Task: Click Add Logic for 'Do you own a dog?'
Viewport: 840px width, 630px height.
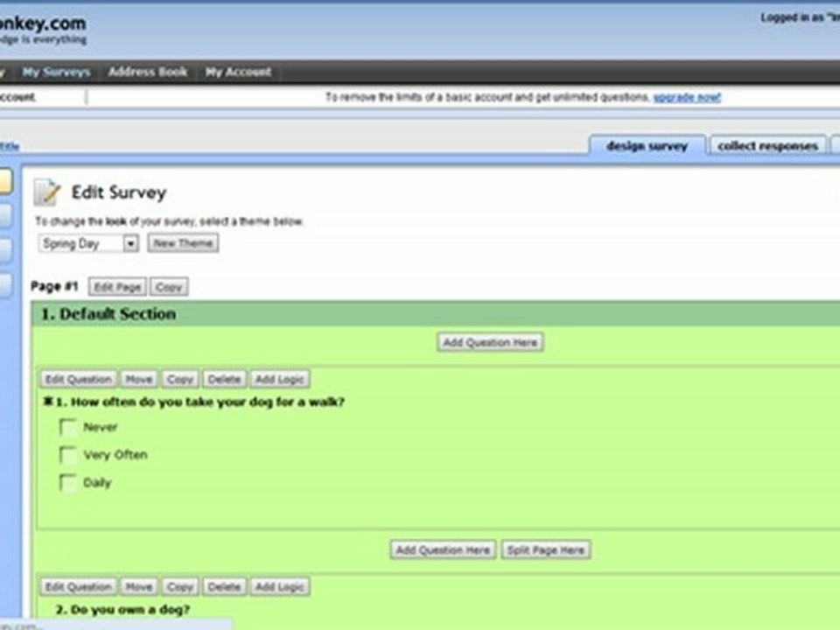Action: pyautogui.click(x=280, y=587)
